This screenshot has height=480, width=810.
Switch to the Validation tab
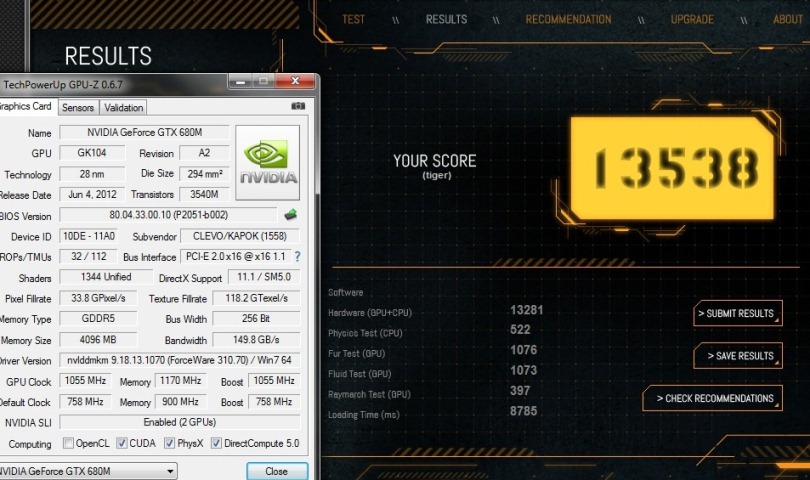(x=123, y=107)
